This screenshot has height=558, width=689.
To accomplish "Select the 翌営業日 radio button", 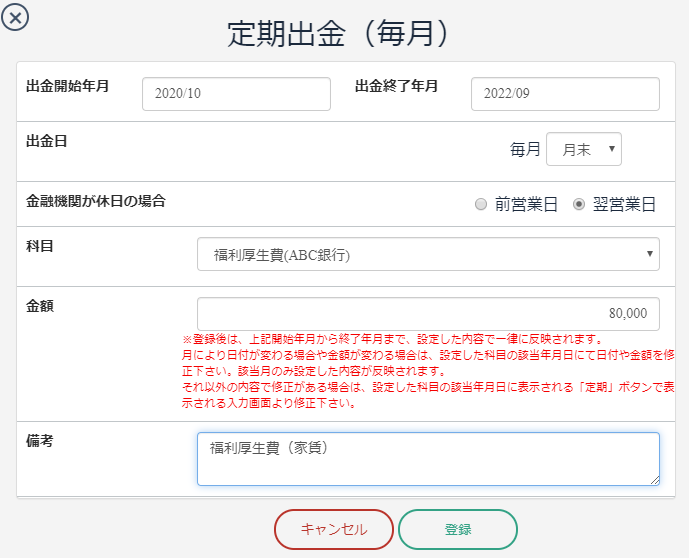I will 579,204.
